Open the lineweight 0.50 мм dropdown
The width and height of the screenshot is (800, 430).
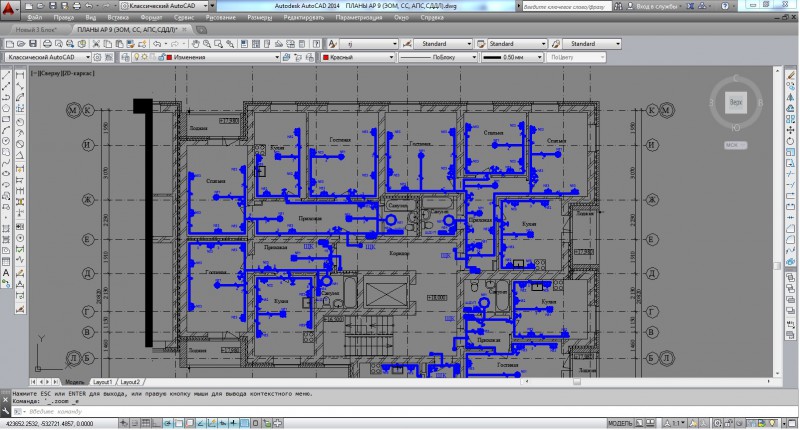pos(512,57)
